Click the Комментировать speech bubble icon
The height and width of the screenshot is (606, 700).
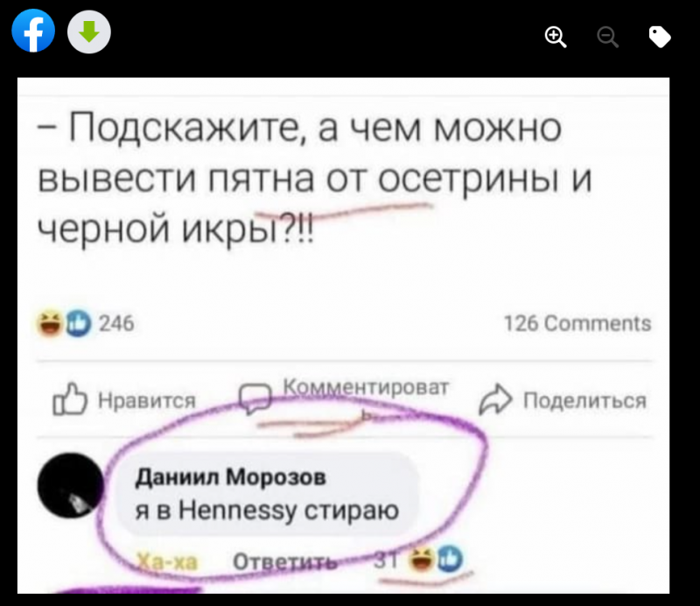tap(255, 398)
